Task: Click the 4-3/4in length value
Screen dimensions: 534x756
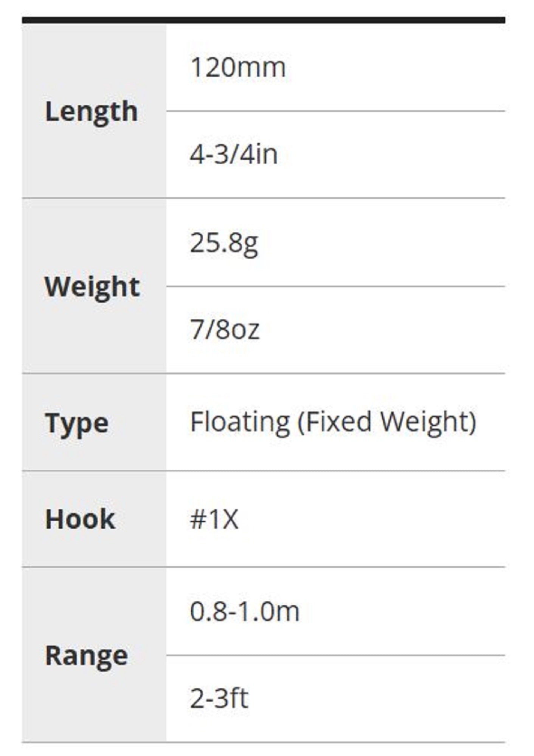Action: [234, 155]
